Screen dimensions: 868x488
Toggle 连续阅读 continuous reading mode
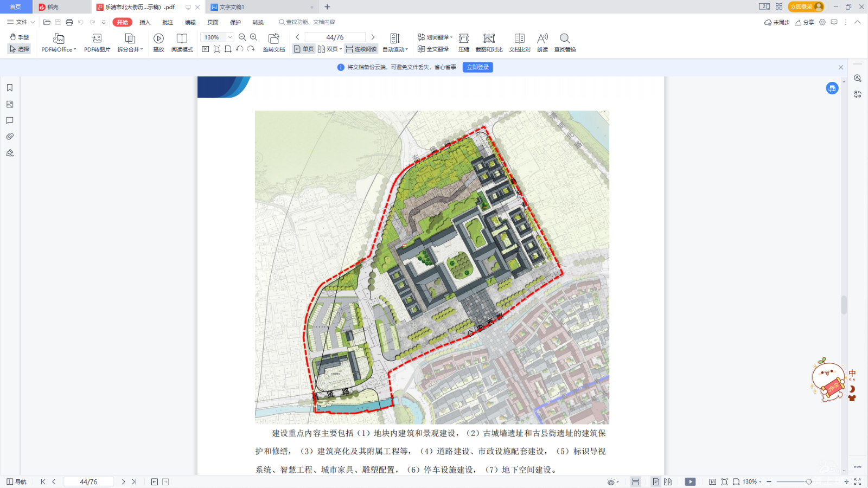(x=361, y=49)
